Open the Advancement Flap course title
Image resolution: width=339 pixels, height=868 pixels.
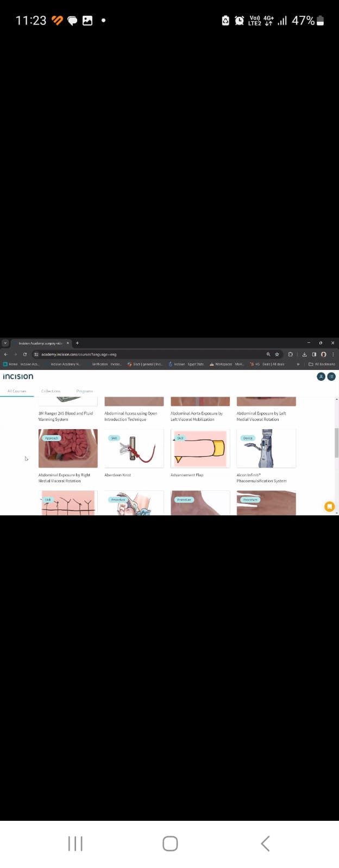click(187, 475)
